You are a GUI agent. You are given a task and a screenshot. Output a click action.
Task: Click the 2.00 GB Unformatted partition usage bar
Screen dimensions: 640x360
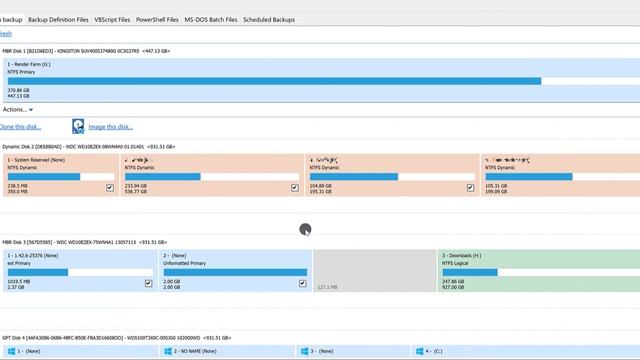(x=235, y=272)
